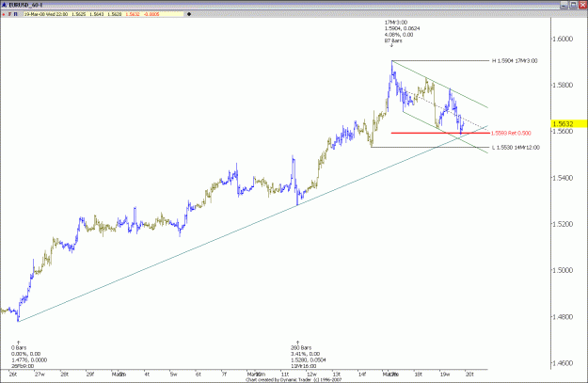This screenshot has width=588, height=383.
Task: Click the yellow 1.5632 current price tag on the axis
Action: click(569, 123)
